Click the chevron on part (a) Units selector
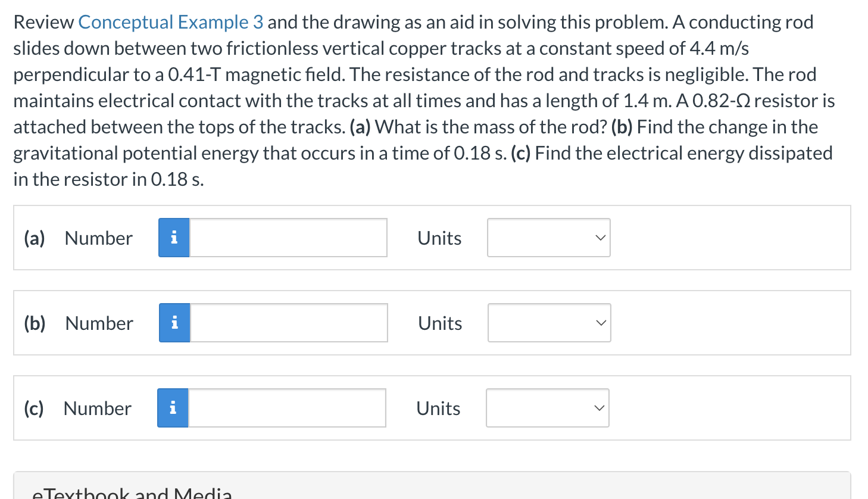The image size is (868, 499). point(600,238)
